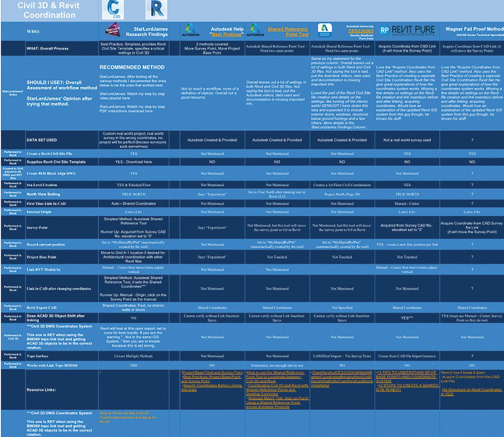Image resolution: width=504 pixels, height=437 pixels.
Task: Select the 'First Time Link In CAD' label
Action: click(46, 203)
